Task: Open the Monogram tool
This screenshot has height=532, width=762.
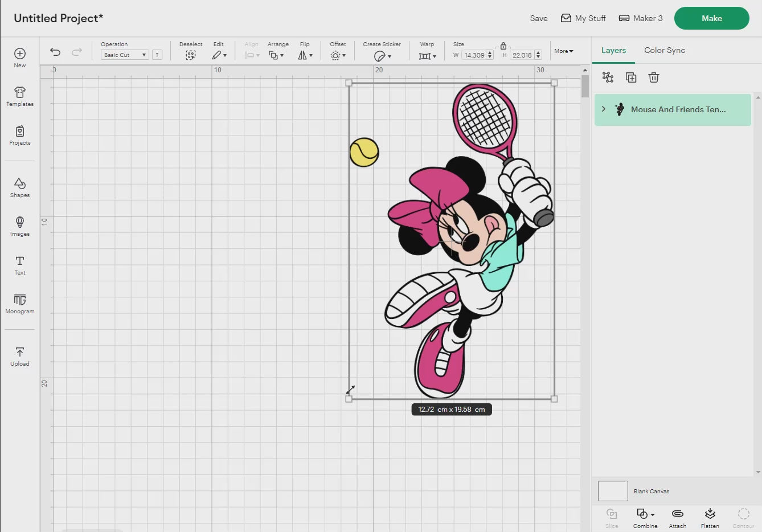Action: point(20,304)
